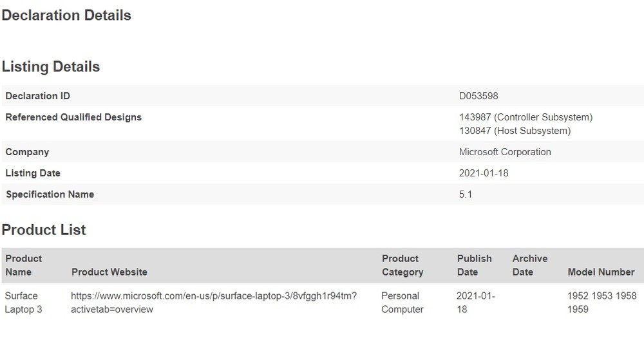Click the model numbers 1952 1953 1958 1959 cell
644x338 pixels.
coord(601,303)
